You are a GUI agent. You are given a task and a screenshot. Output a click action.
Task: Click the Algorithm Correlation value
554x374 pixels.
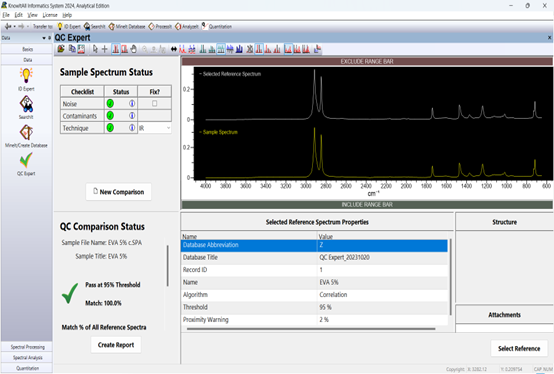pyautogui.click(x=333, y=295)
